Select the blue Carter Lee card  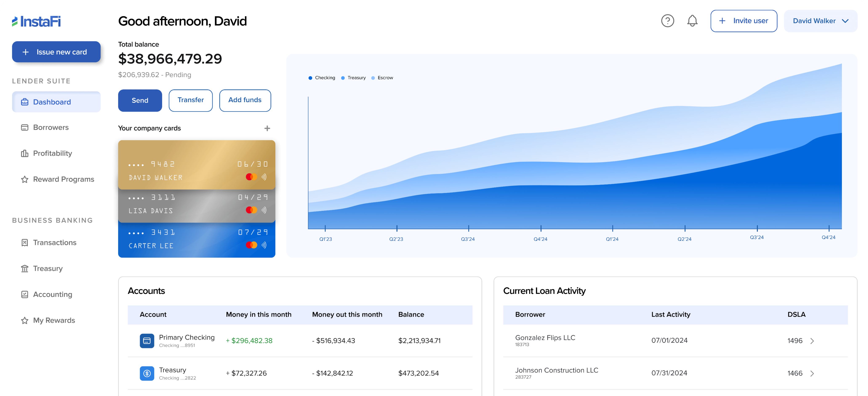pos(196,240)
